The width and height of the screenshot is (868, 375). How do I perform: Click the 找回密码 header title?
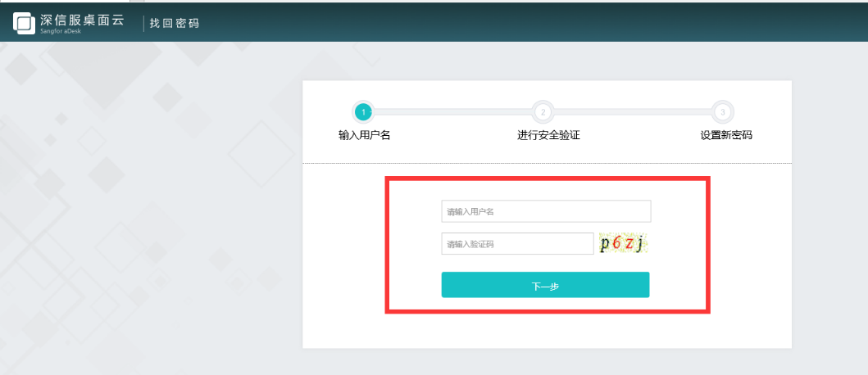point(175,23)
